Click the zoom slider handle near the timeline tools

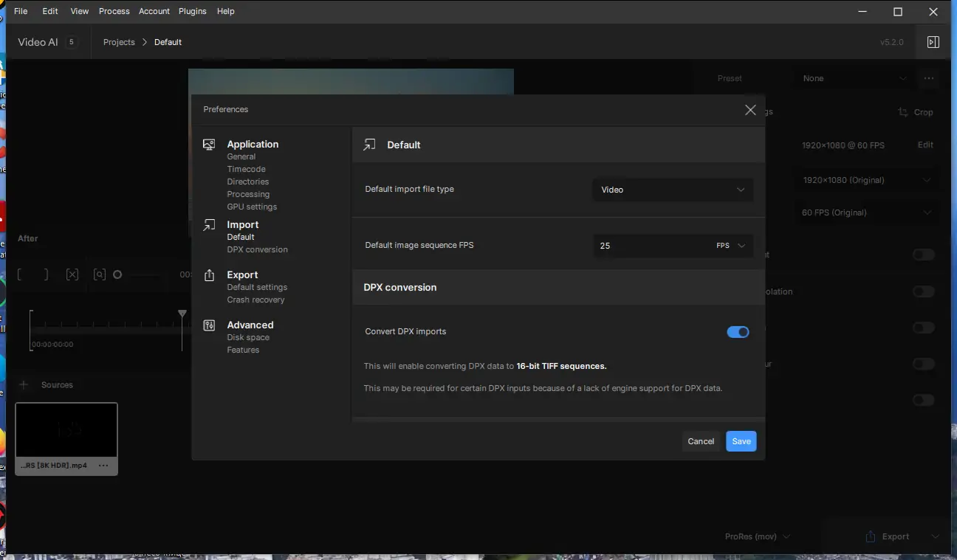pyautogui.click(x=117, y=274)
